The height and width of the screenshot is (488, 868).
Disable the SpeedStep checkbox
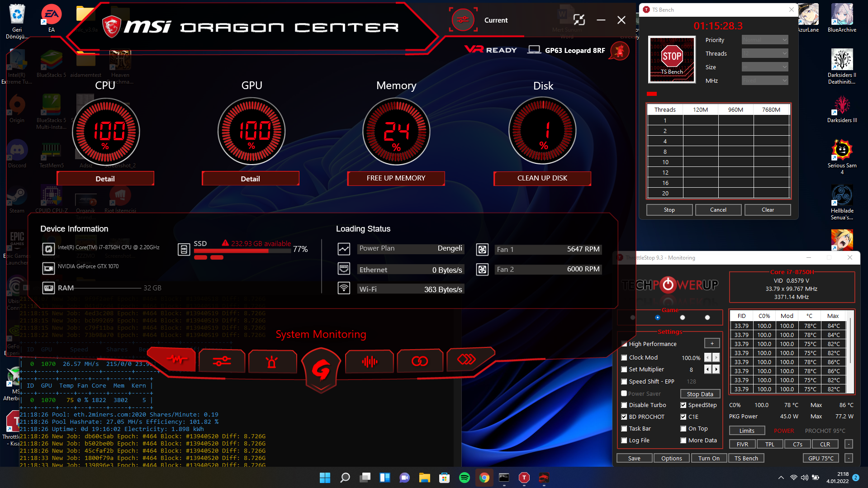(x=683, y=405)
